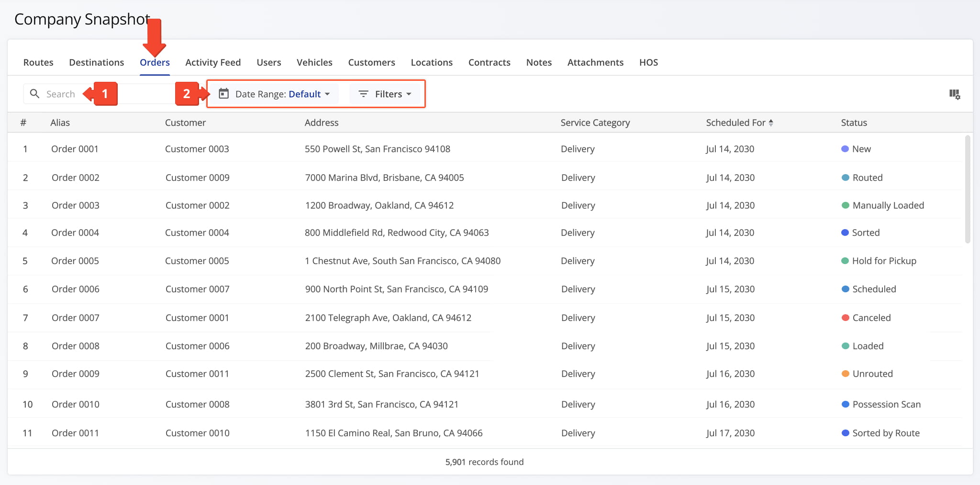Viewport: 980px width, 485px height.
Task: Click the Scheduled For sort arrows
Action: (771, 123)
